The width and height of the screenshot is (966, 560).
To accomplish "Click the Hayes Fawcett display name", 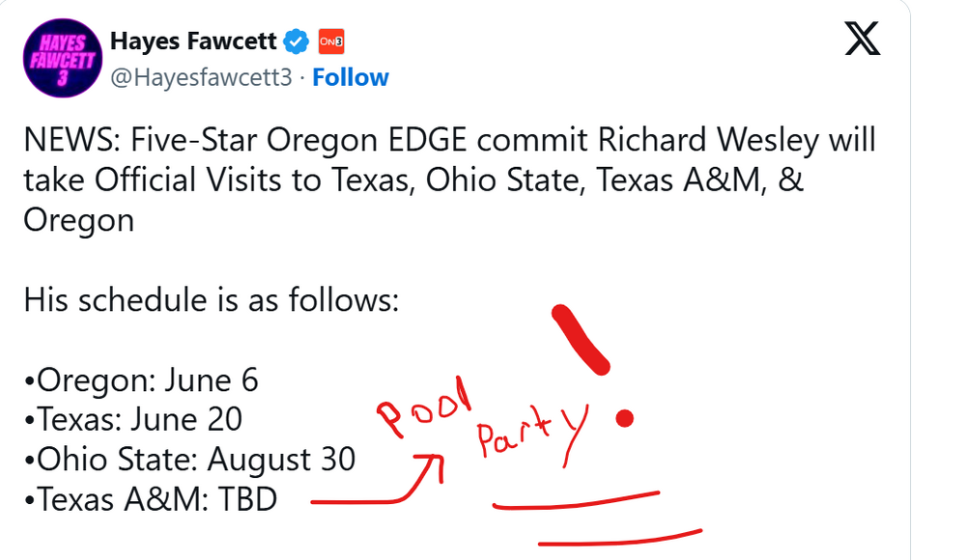I will point(193,41).
